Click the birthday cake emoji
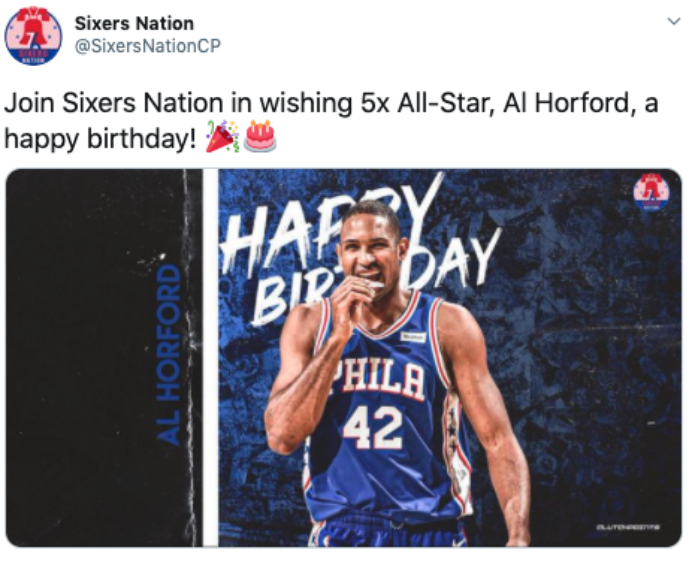This screenshot has width=692, height=562. (260, 136)
